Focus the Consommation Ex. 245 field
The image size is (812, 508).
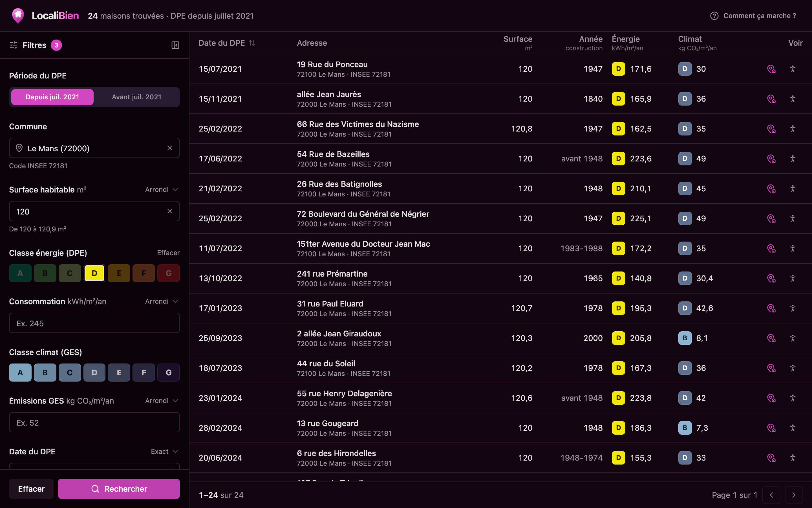[x=94, y=323]
